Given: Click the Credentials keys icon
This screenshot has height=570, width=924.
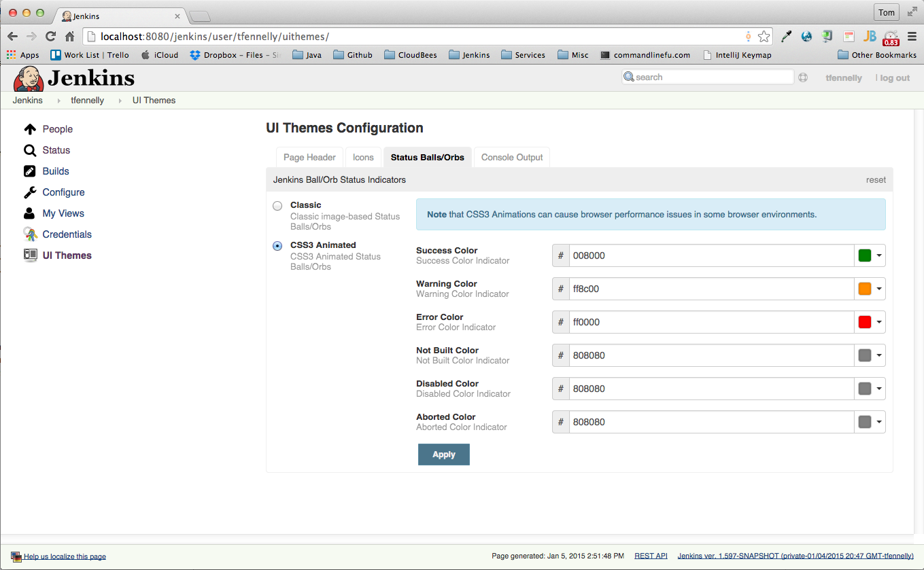Looking at the screenshot, I should 30,234.
